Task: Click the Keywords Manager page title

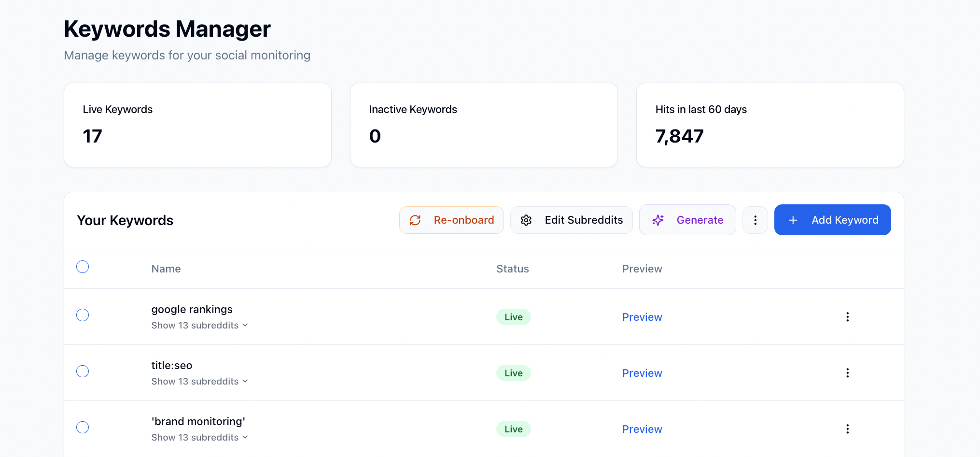Action: [x=167, y=29]
